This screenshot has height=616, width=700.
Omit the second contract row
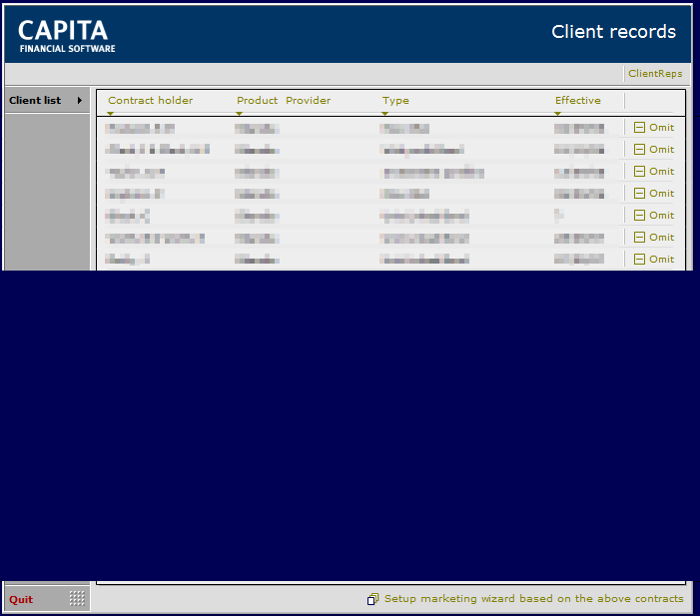click(654, 150)
